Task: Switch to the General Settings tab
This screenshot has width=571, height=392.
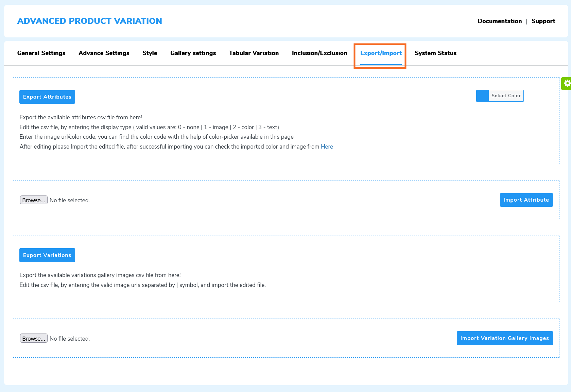Action: (41, 53)
